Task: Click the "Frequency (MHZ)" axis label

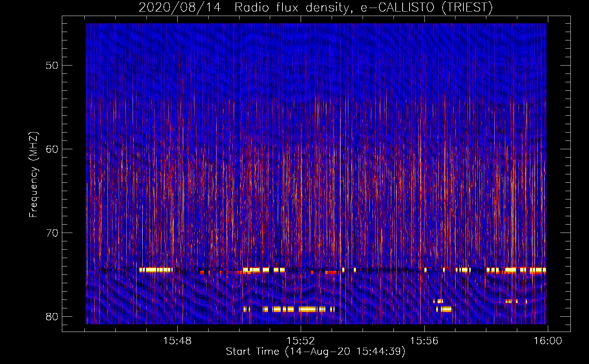Action: click(33, 175)
